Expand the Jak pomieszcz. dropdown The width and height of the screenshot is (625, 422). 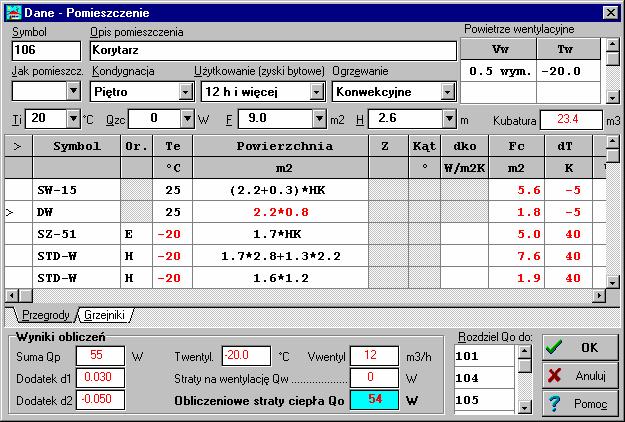[73, 91]
